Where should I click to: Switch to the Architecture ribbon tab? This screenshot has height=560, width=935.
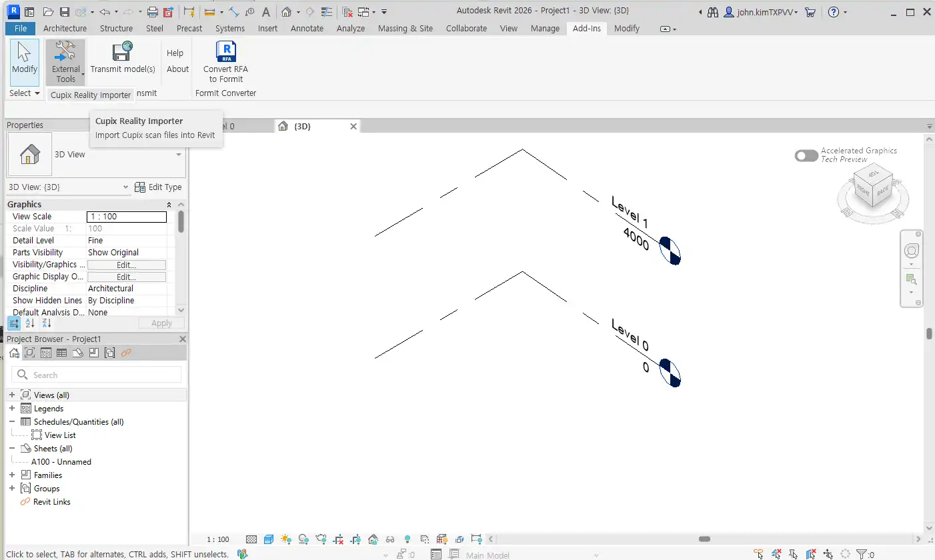[x=65, y=28]
